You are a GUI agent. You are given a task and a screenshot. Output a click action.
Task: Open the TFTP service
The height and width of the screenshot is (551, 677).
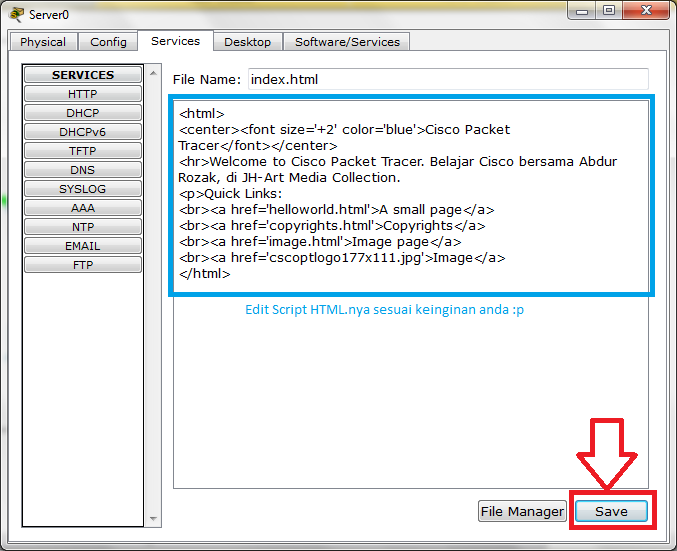(83, 151)
